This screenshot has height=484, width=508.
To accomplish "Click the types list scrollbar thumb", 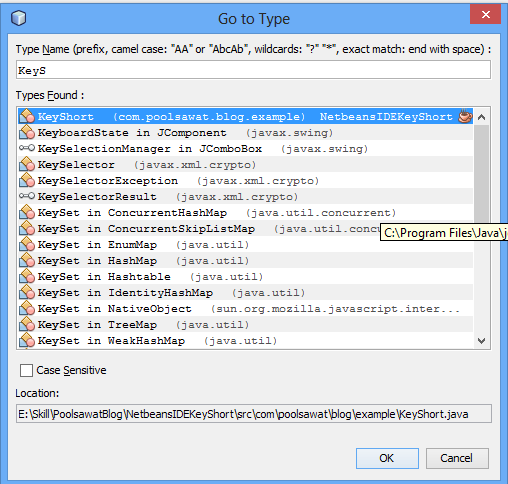I will 481,173.
